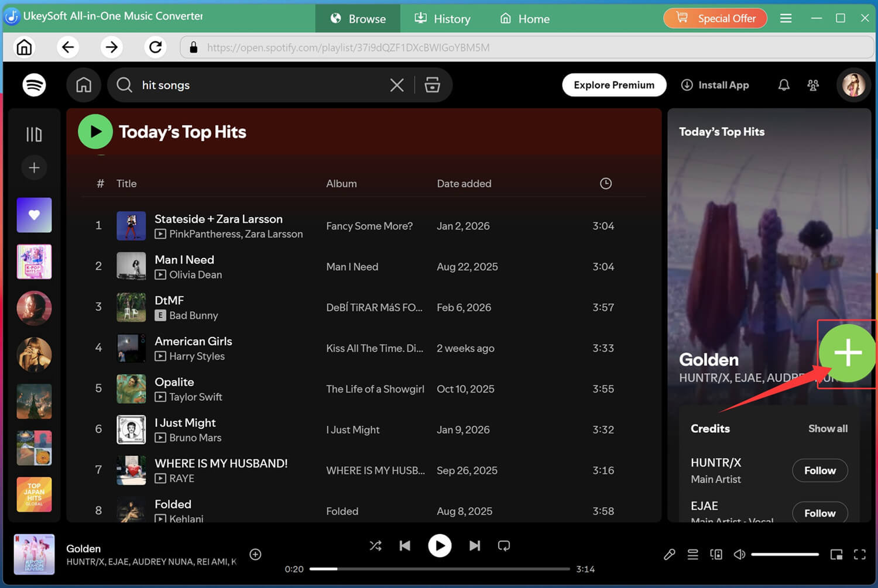Viewport: 878px width, 588px height.
Task: Show all credits for Golden
Action: [x=828, y=428]
